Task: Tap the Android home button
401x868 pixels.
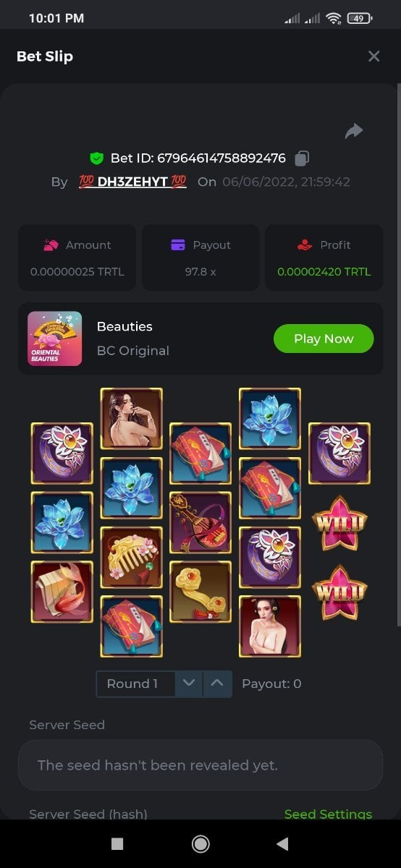Action: (200, 843)
